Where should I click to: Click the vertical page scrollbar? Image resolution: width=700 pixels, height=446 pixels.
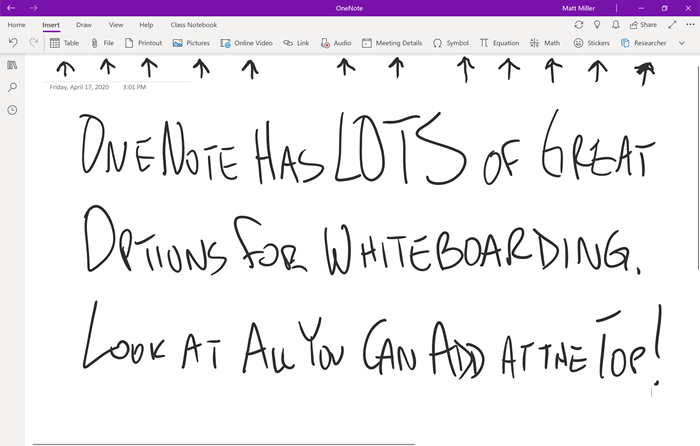pyautogui.click(x=698, y=167)
